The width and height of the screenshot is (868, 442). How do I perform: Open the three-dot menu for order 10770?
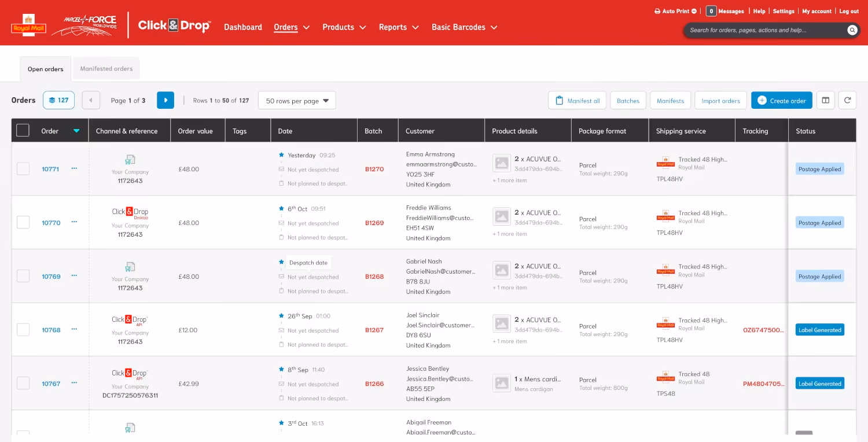tap(74, 222)
